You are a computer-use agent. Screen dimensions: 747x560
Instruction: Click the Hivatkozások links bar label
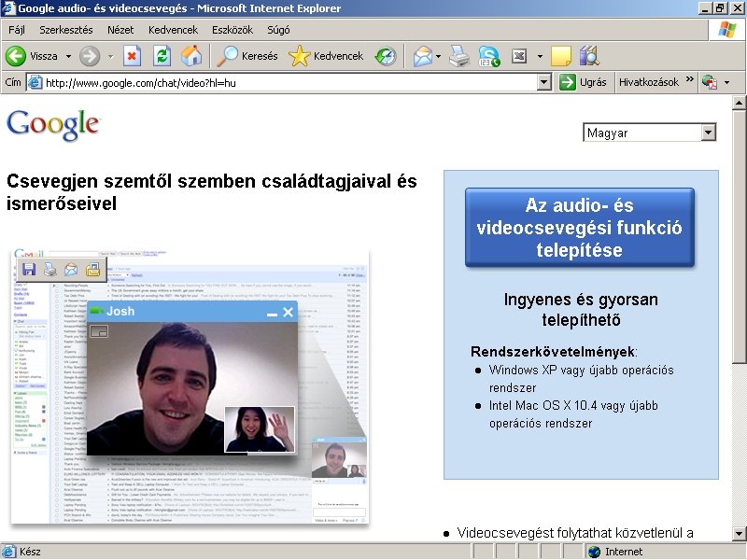[649, 82]
